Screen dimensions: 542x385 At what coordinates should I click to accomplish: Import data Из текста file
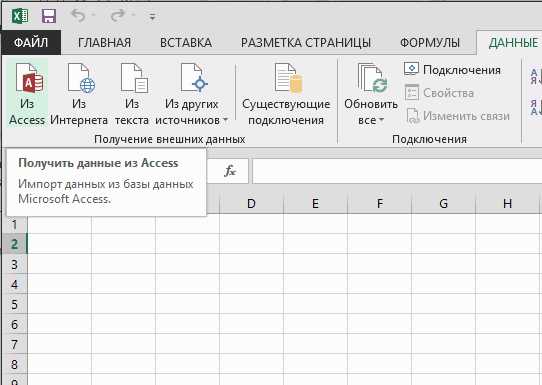pyautogui.click(x=132, y=94)
